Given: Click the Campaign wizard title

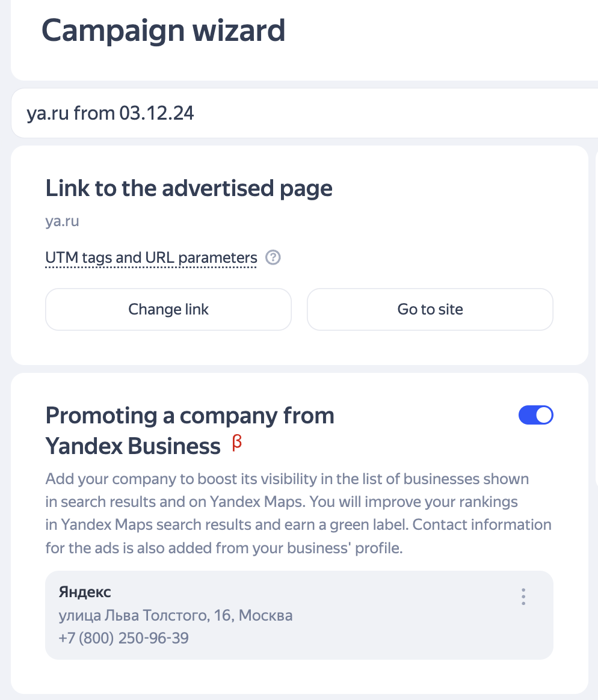Looking at the screenshot, I should 163,30.
